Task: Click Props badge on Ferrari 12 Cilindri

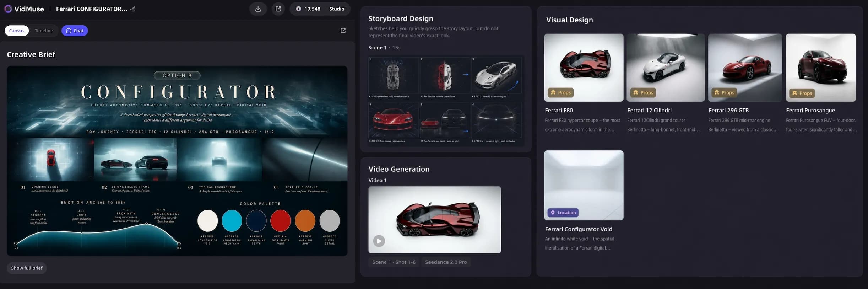Action: (643, 92)
